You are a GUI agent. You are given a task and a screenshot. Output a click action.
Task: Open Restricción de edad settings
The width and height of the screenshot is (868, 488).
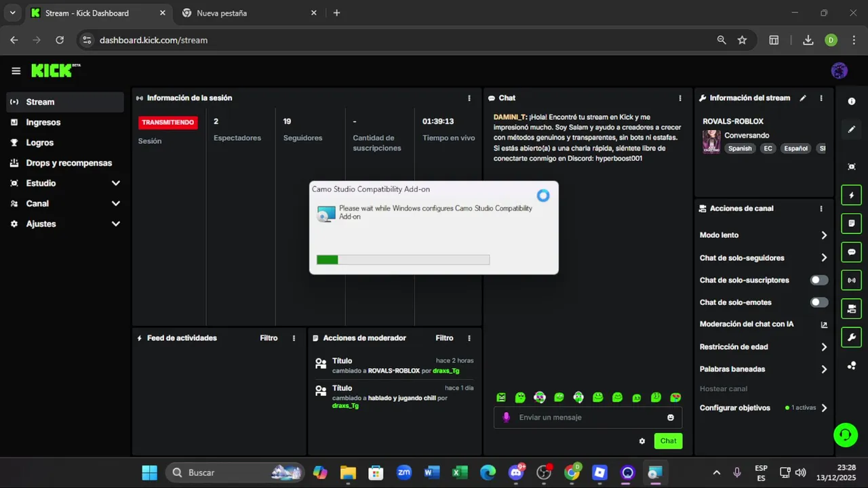764,347
